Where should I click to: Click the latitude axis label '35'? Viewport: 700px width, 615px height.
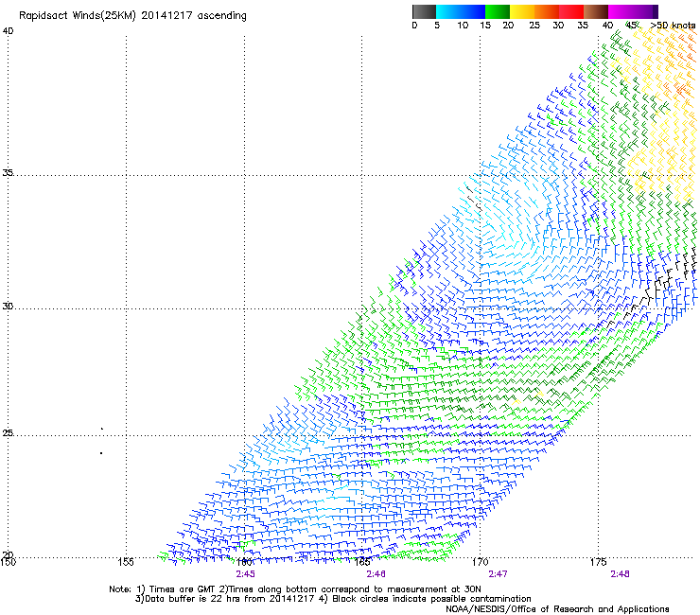[x=8, y=173]
